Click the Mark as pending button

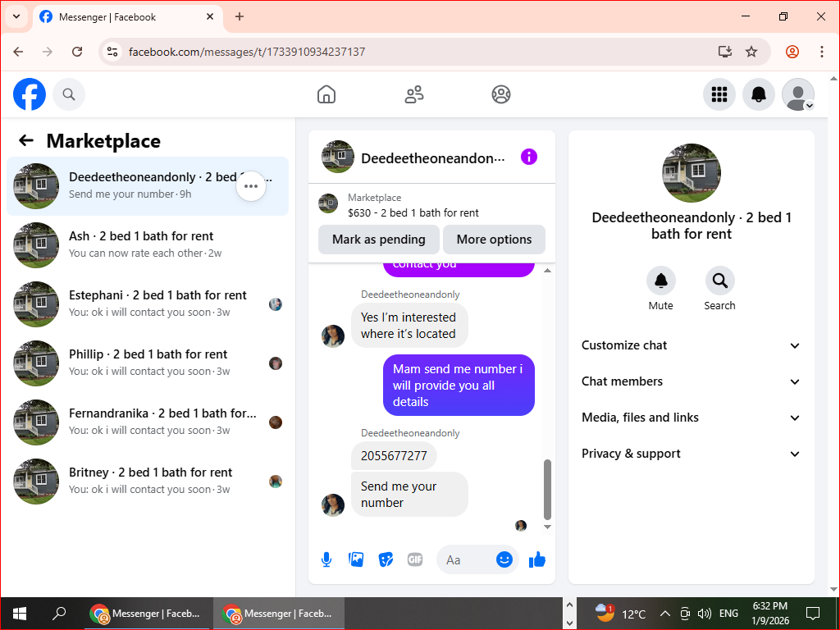coord(379,240)
